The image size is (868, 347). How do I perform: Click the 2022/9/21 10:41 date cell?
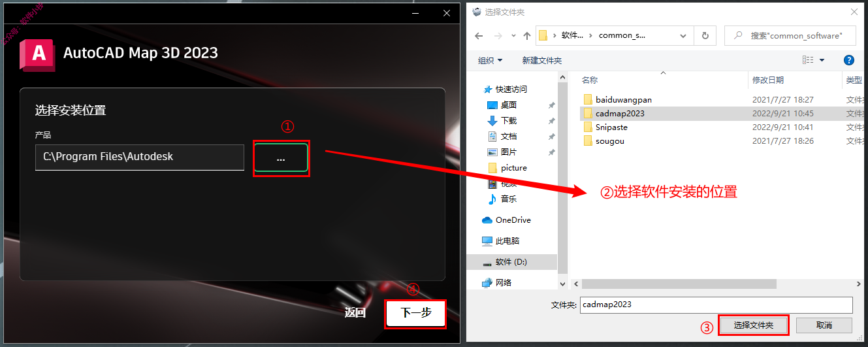click(x=782, y=127)
